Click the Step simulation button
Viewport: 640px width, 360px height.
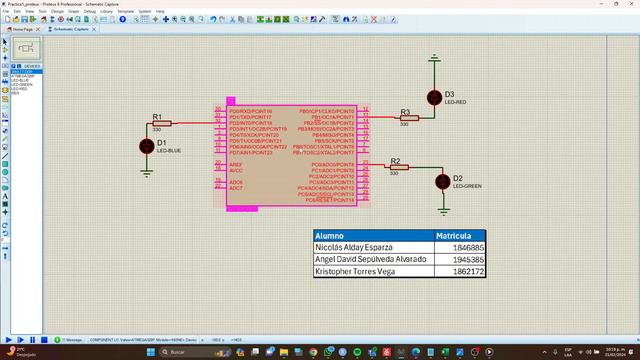pos(20,340)
